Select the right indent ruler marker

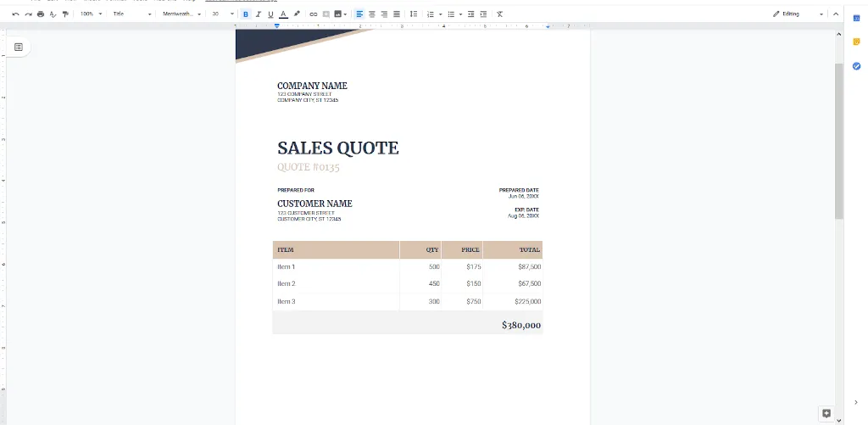pyautogui.click(x=548, y=26)
